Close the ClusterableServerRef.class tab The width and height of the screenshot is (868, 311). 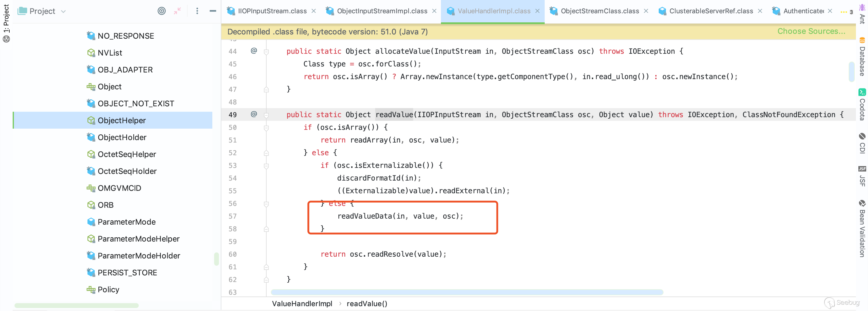[x=760, y=11]
